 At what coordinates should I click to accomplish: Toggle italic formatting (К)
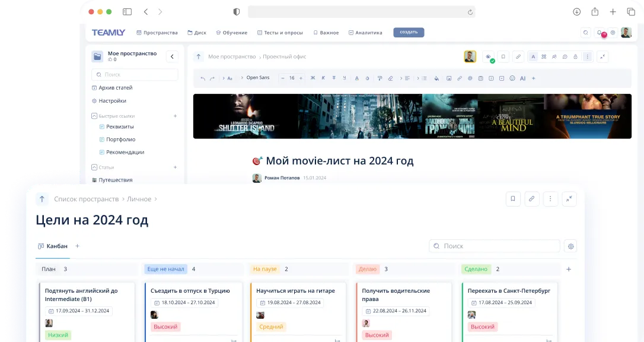323,78
